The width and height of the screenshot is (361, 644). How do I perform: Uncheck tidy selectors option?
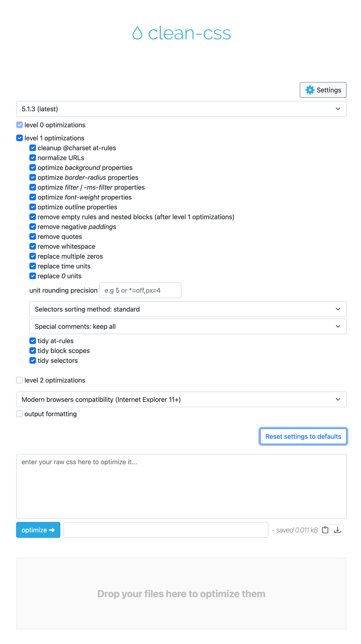33,361
